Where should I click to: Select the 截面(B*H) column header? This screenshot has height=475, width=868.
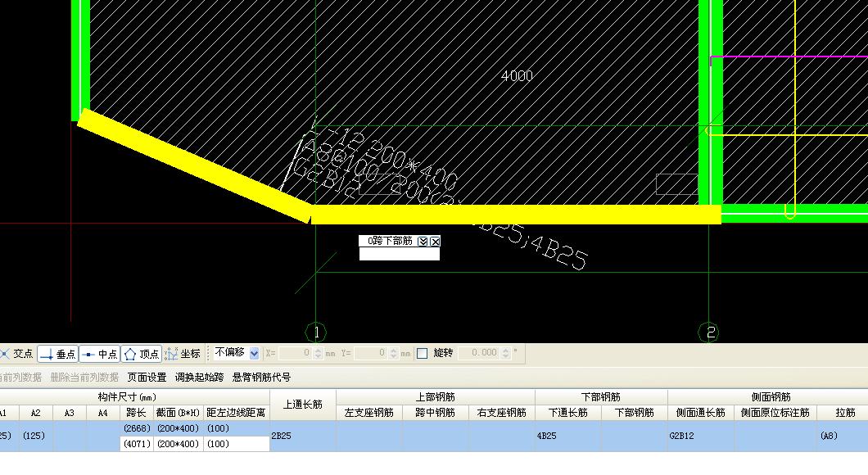(x=178, y=413)
